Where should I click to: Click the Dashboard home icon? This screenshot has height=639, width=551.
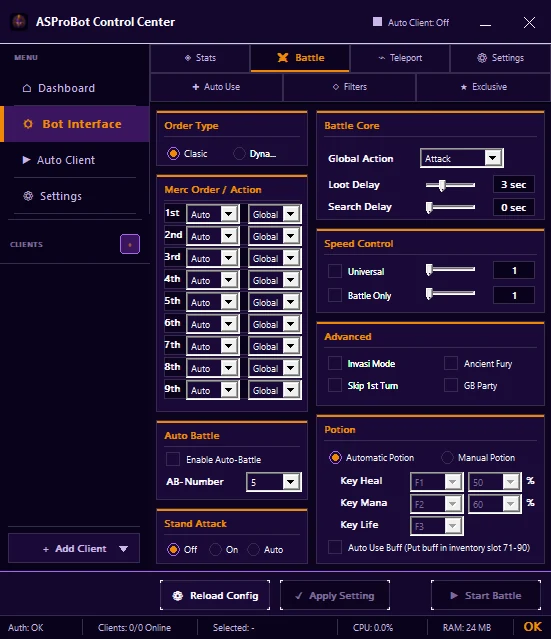pos(27,88)
